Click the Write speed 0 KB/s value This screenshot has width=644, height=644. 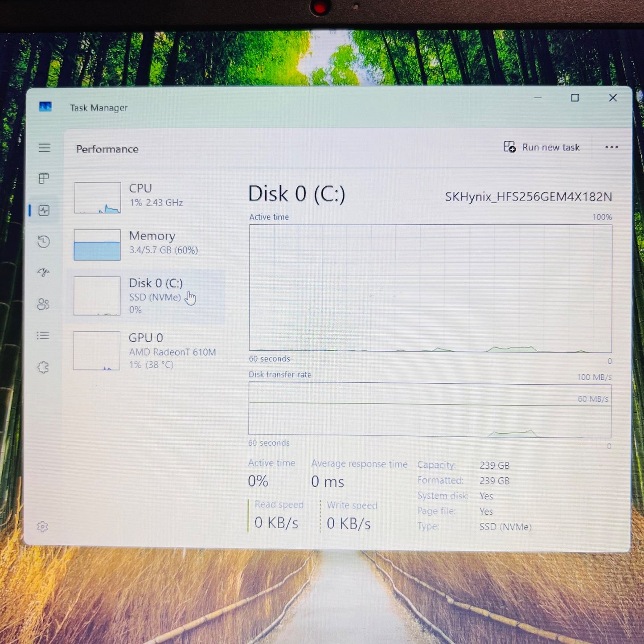[x=349, y=524]
